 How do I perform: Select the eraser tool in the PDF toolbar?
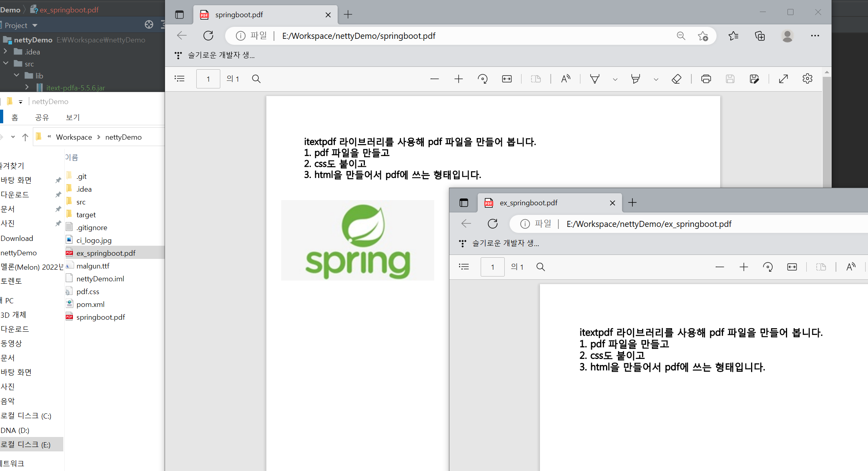point(676,79)
